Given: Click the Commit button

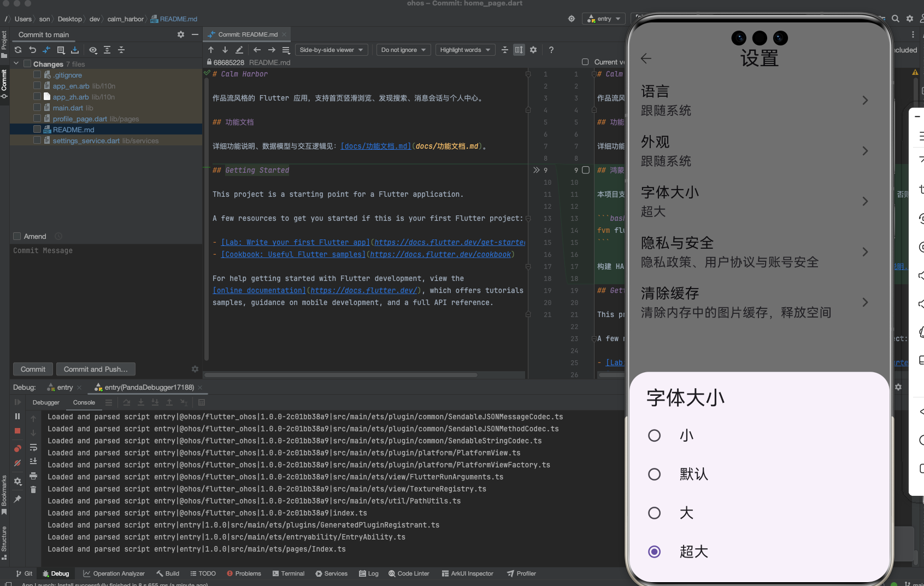Looking at the screenshot, I should click(33, 369).
